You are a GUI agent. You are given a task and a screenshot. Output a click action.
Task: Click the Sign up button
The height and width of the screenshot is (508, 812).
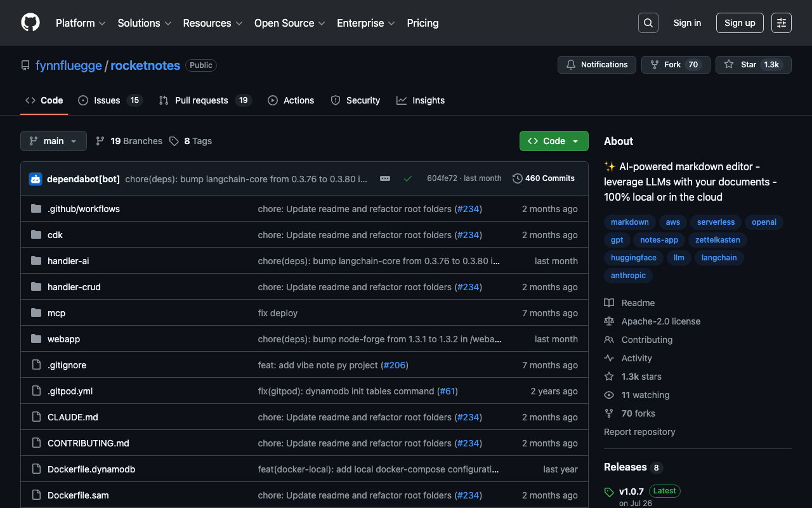click(740, 23)
